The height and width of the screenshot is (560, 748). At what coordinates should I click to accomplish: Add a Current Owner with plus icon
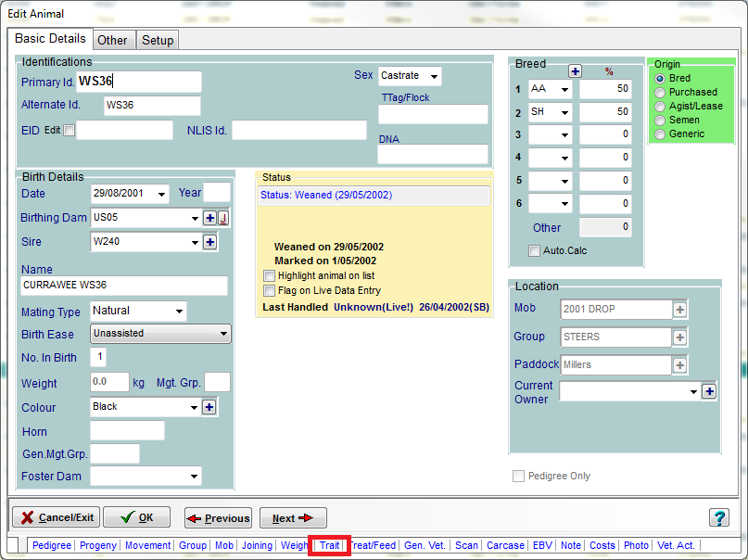pyautogui.click(x=709, y=392)
